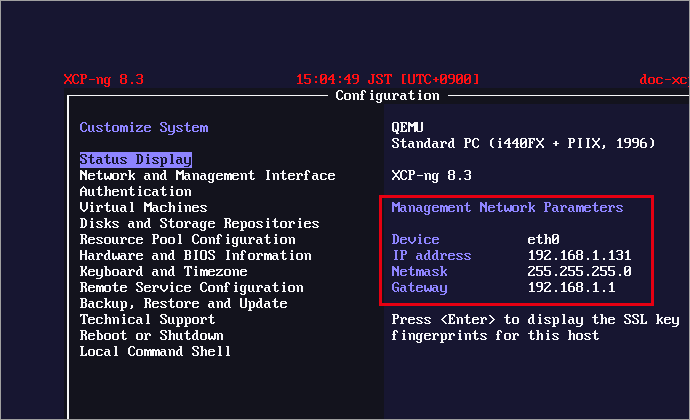Click the Gateway label

419,287
